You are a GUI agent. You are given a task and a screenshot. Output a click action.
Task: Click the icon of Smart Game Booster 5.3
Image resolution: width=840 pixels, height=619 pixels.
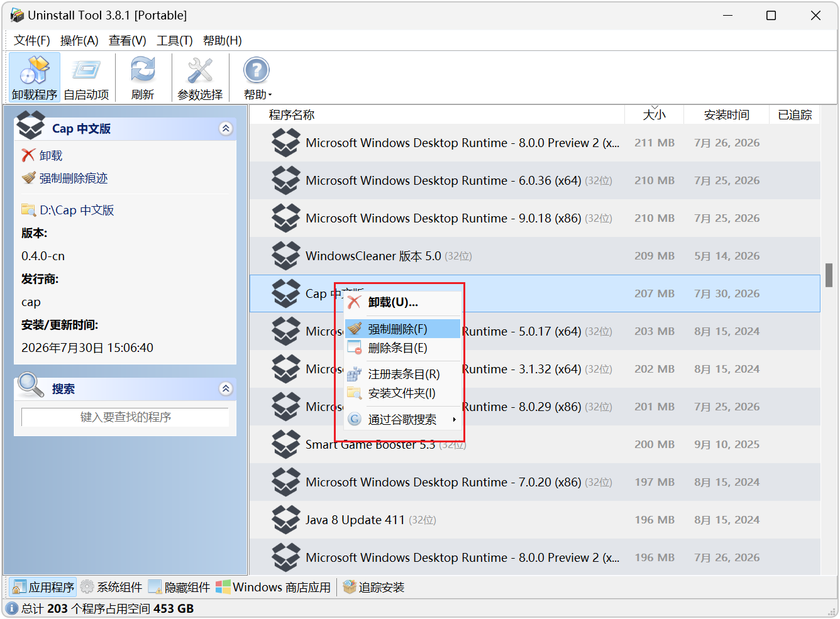click(x=286, y=444)
